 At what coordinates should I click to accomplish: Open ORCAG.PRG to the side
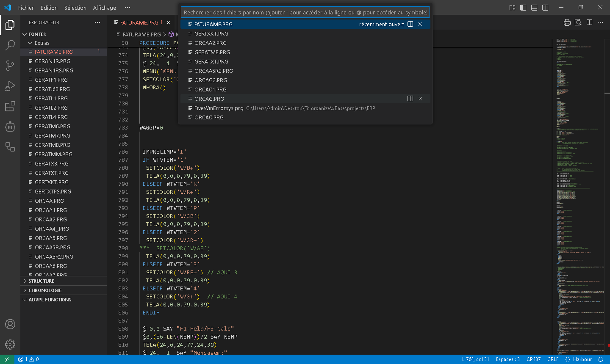tap(410, 99)
